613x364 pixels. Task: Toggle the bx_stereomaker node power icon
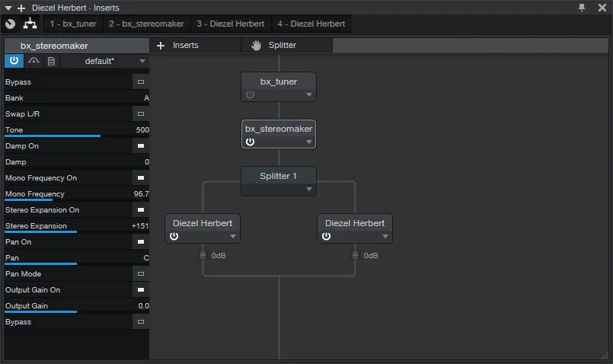251,142
